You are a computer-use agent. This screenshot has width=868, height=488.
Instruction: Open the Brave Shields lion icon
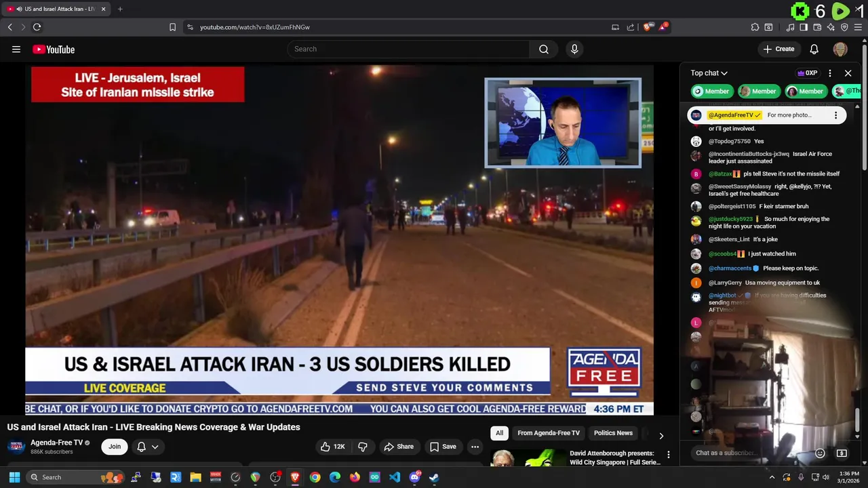[648, 27]
